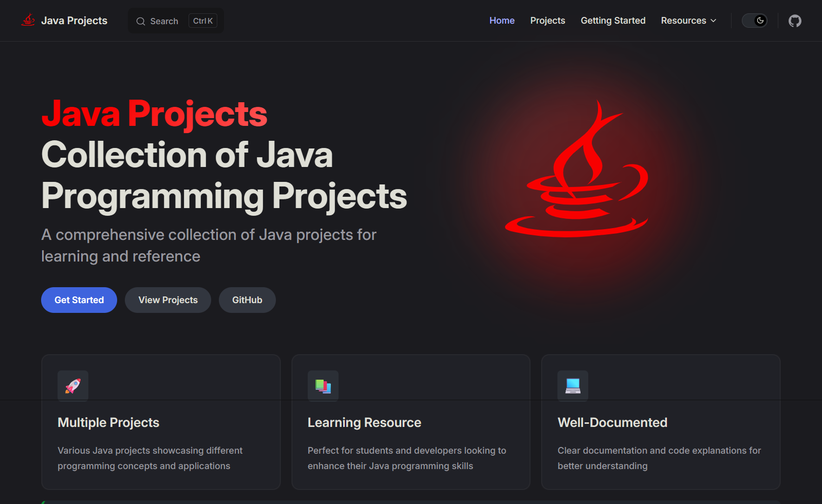
Task: Click the Well-Documented card title
Action: pos(612,422)
